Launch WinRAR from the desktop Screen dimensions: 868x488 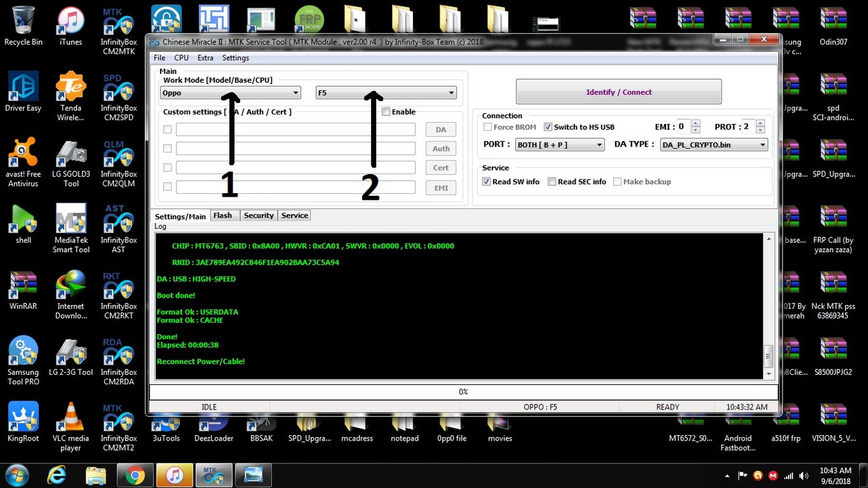[x=23, y=290]
